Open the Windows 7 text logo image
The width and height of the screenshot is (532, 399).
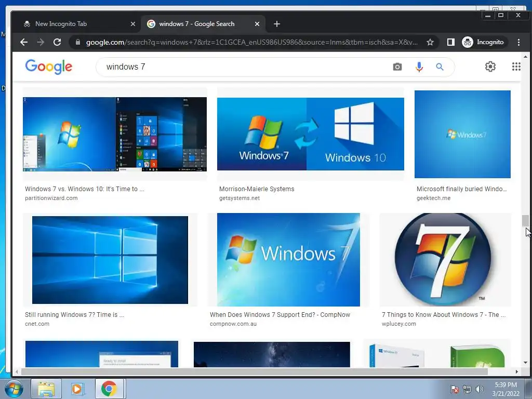[x=288, y=260]
